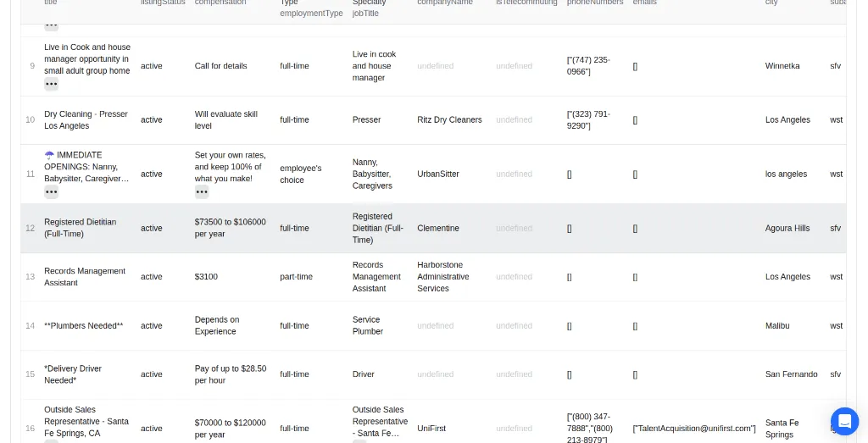Screen dimensions: 868x443
Task: Select 'Dry Cleaning - Presser Los Angeles' title
Action: tap(86, 120)
